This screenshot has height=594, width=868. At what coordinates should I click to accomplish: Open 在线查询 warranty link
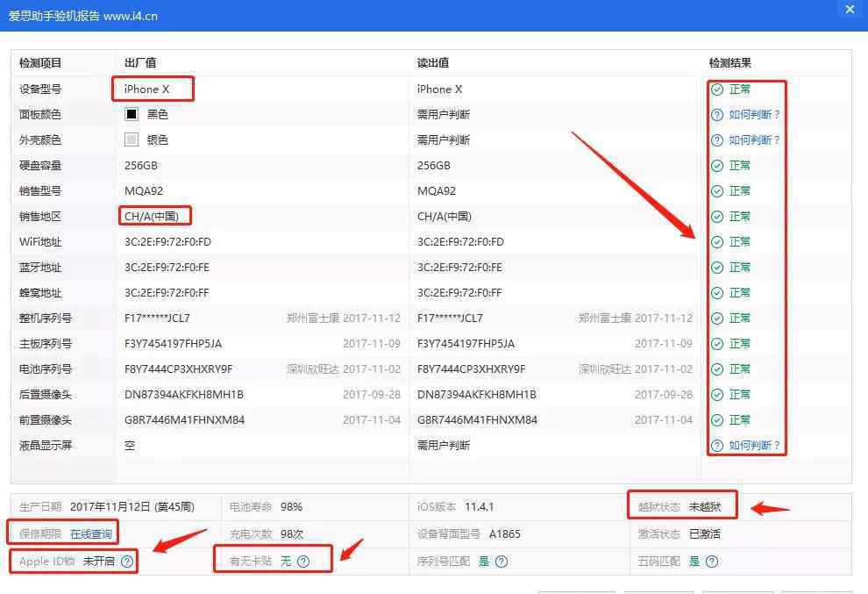coord(91,533)
